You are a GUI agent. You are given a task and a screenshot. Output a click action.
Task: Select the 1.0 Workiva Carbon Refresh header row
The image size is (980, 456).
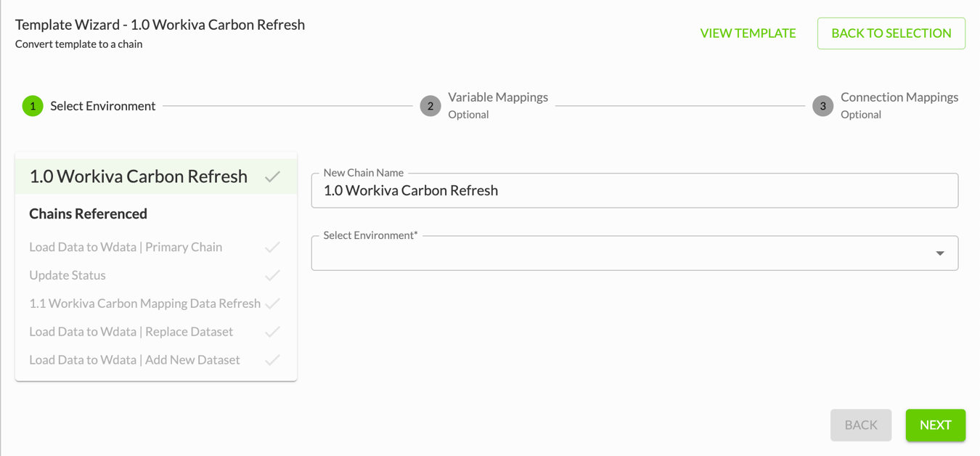pyautogui.click(x=156, y=176)
